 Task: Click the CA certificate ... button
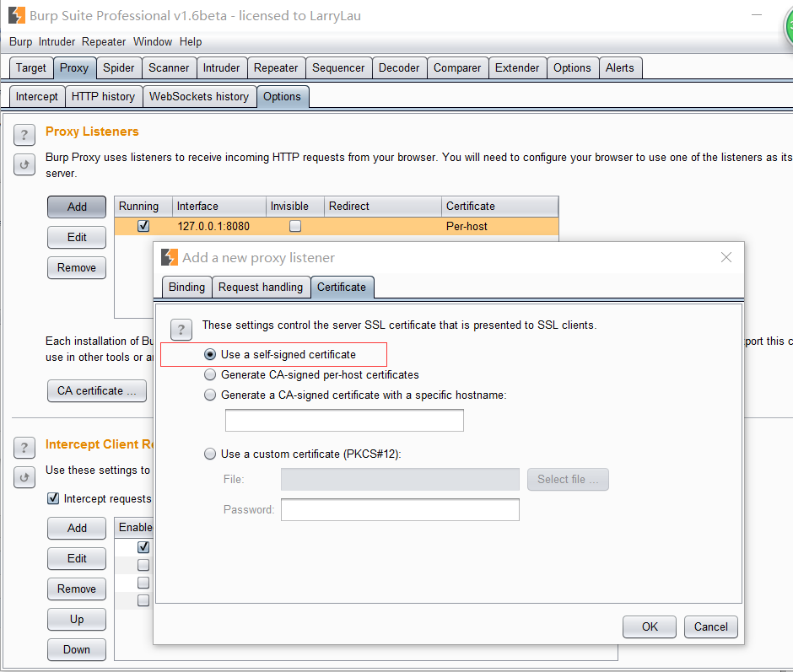click(97, 391)
